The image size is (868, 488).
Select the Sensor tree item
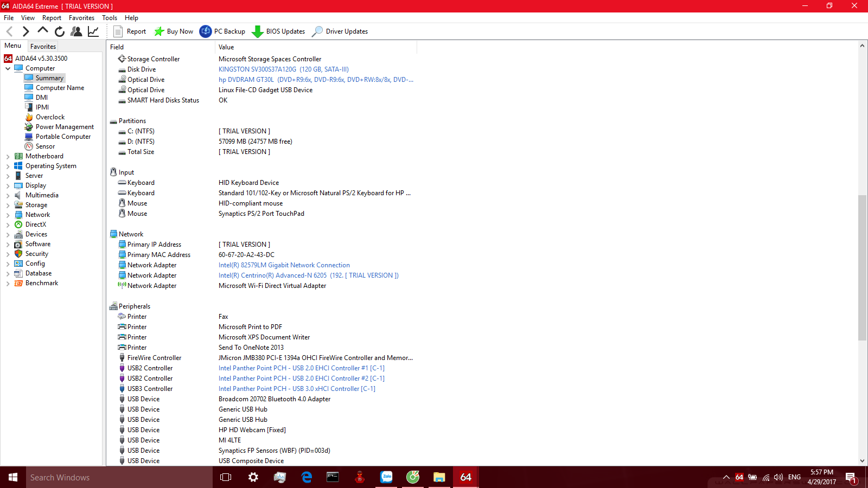tap(45, 146)
